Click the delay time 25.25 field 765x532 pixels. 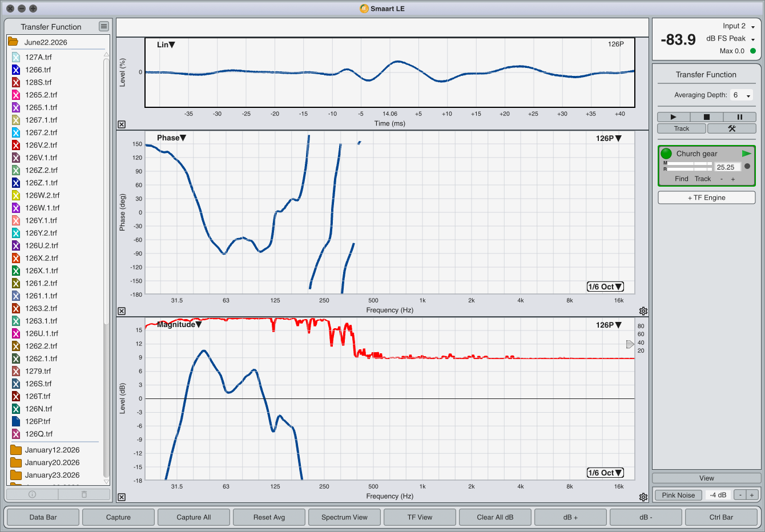(x=727, y=167)
